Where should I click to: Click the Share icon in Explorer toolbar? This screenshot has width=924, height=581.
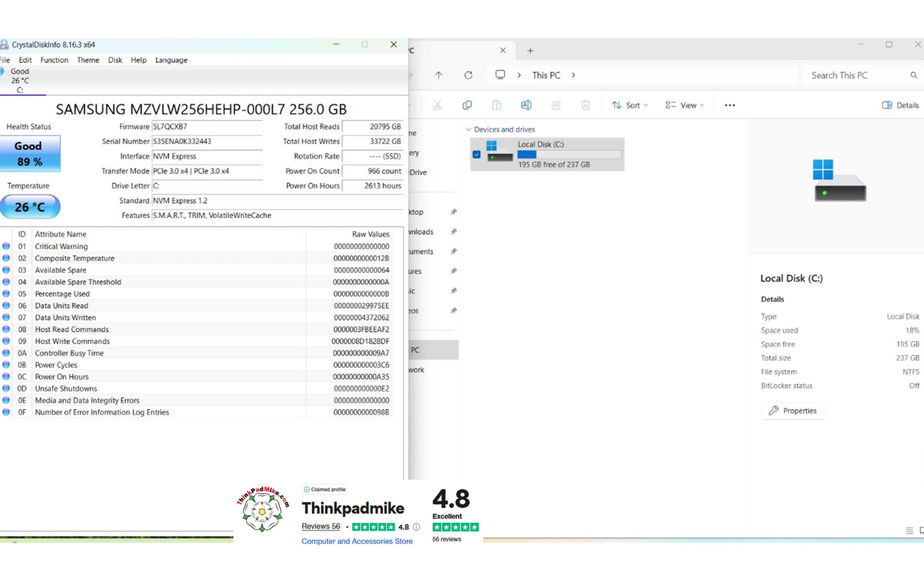point(556,106)
